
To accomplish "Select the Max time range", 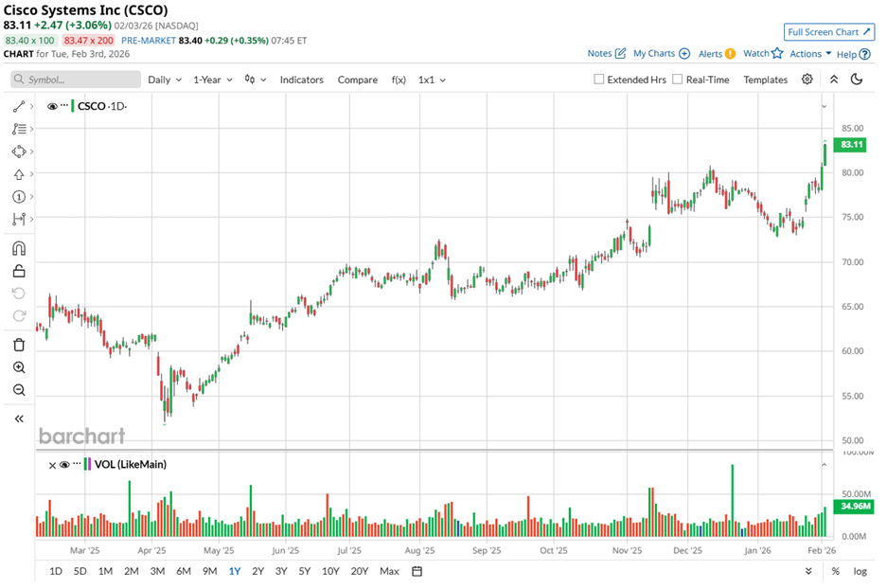I will pos(389,571).
